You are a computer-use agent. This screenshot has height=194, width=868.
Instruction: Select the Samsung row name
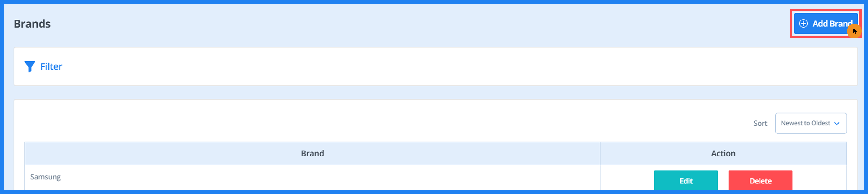click(x=46, y=177)
